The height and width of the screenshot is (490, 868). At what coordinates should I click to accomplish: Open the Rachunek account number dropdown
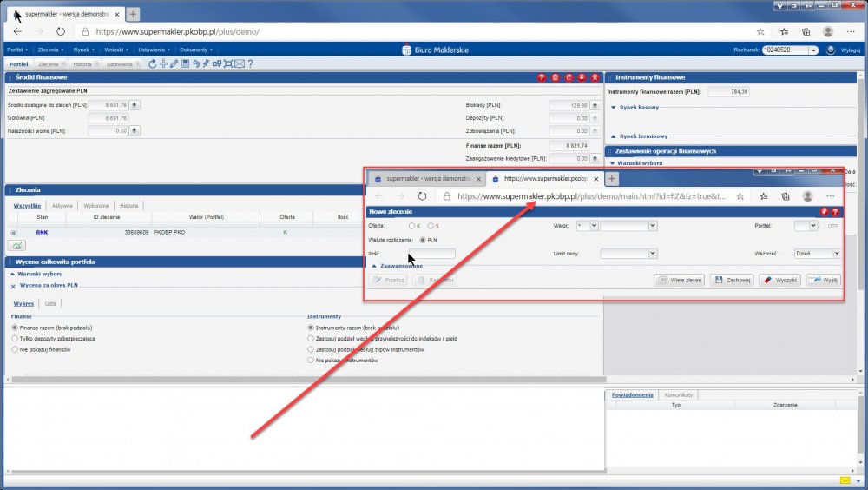coord(813,50)
